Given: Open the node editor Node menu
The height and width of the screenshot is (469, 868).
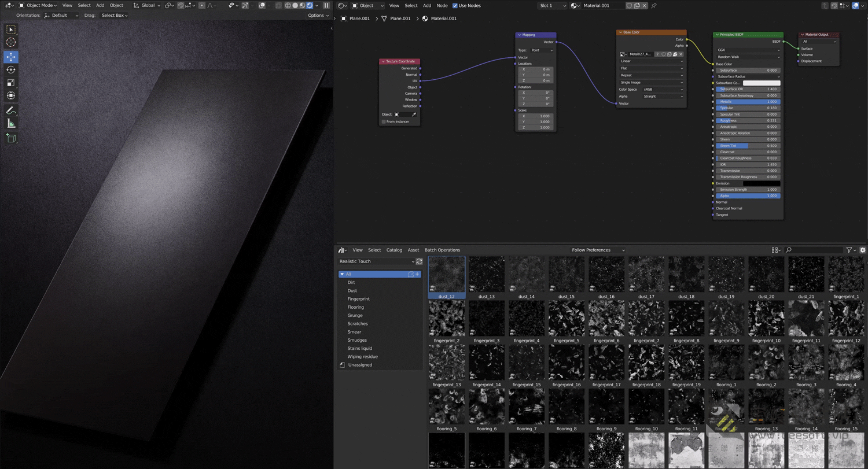Looking at the screenshot, I should click(x=442, y=5).
